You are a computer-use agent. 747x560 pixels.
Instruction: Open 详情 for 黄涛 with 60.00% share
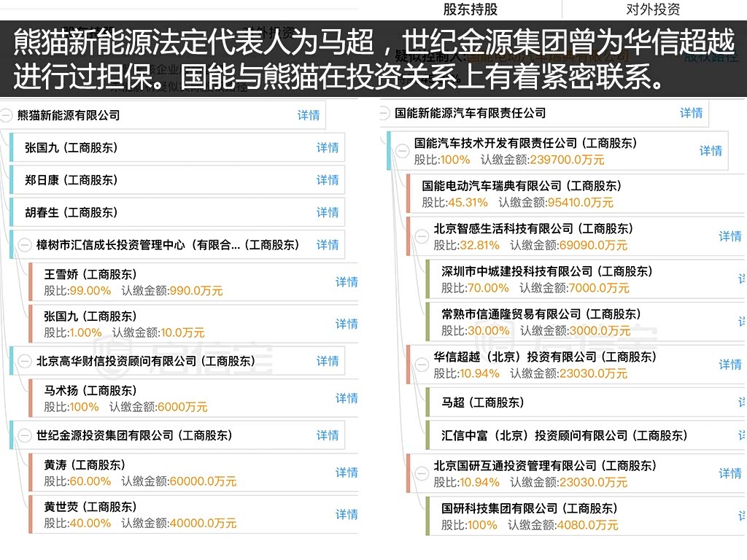346,472
